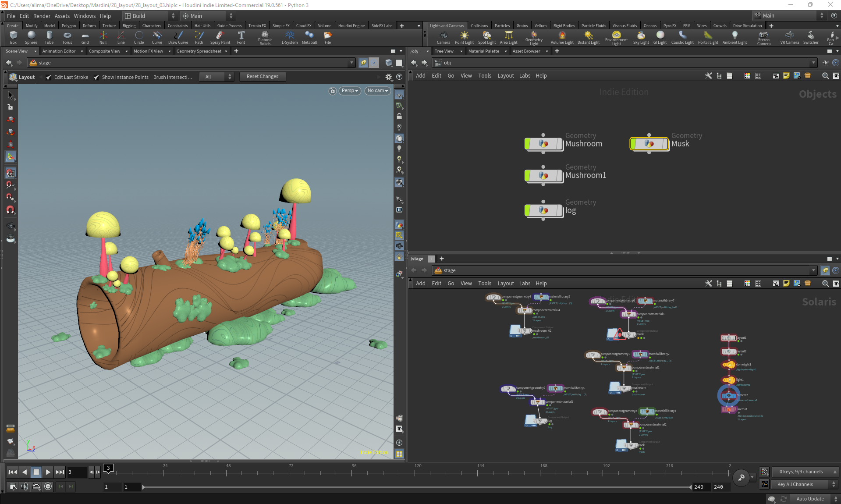Open the All brush filter dropdown
Image resolution: width=841 pixels, height=504 pixels.
[216, 77]
